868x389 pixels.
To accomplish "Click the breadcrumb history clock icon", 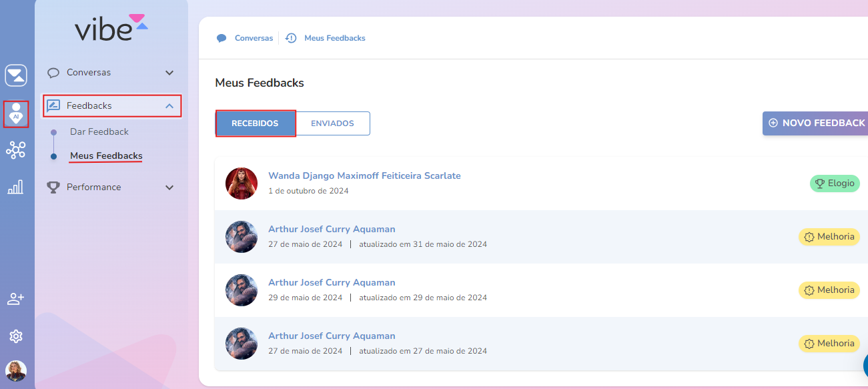I will [291, 38].
